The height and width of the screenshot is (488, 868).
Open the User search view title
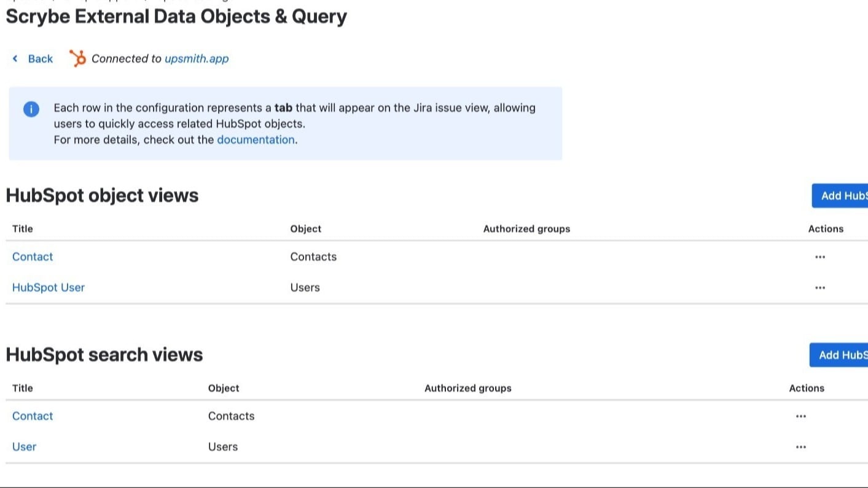[x=24, y=447]
